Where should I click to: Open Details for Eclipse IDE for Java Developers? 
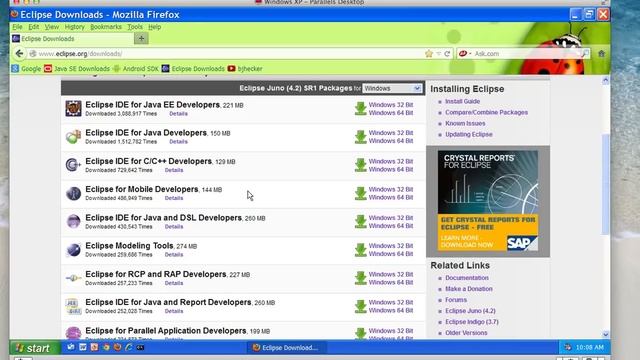click(x=178, y=142)
